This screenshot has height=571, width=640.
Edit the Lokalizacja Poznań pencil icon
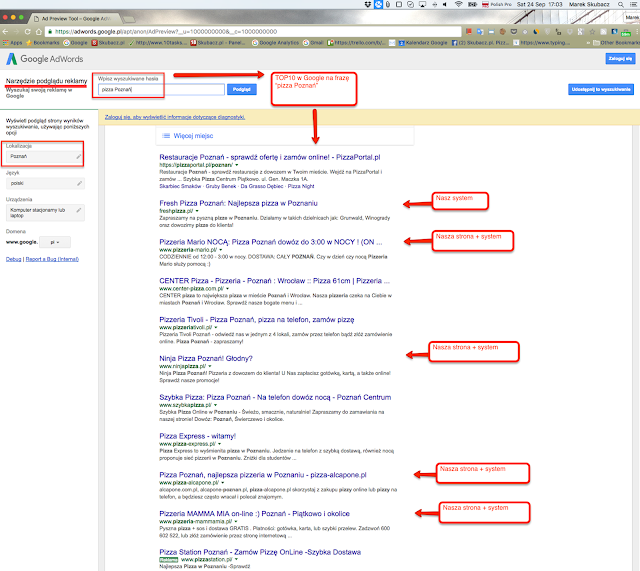79,156
